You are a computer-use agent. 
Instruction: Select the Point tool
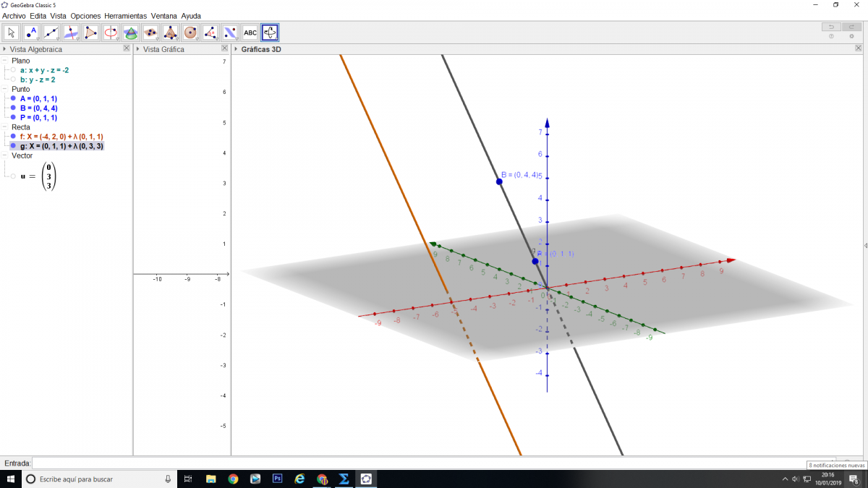point(31,33)
